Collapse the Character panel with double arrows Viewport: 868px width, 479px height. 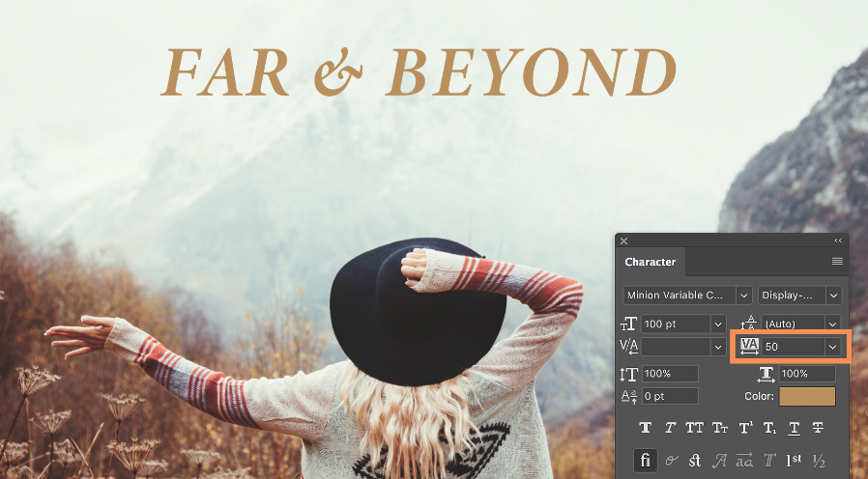coord(838,240)
